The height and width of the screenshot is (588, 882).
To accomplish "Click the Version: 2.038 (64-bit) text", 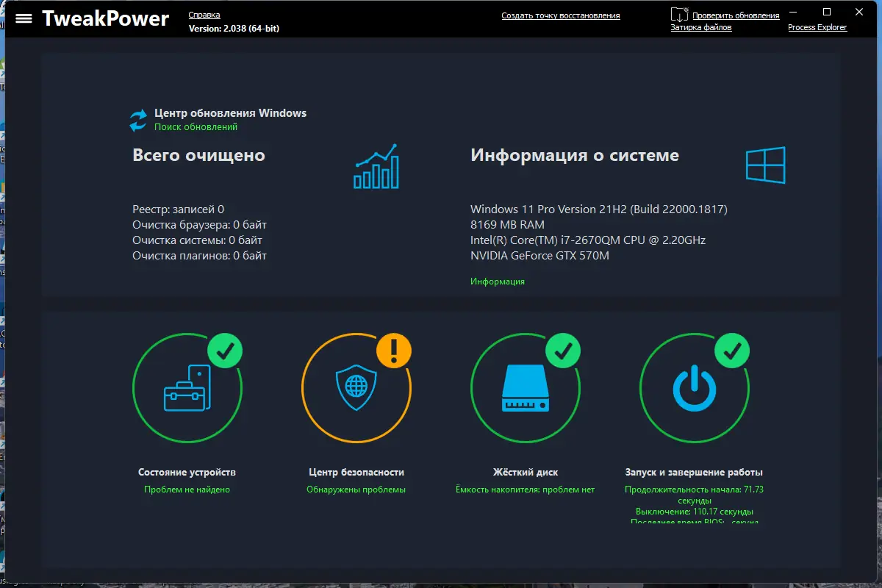I will coord(234,29).
